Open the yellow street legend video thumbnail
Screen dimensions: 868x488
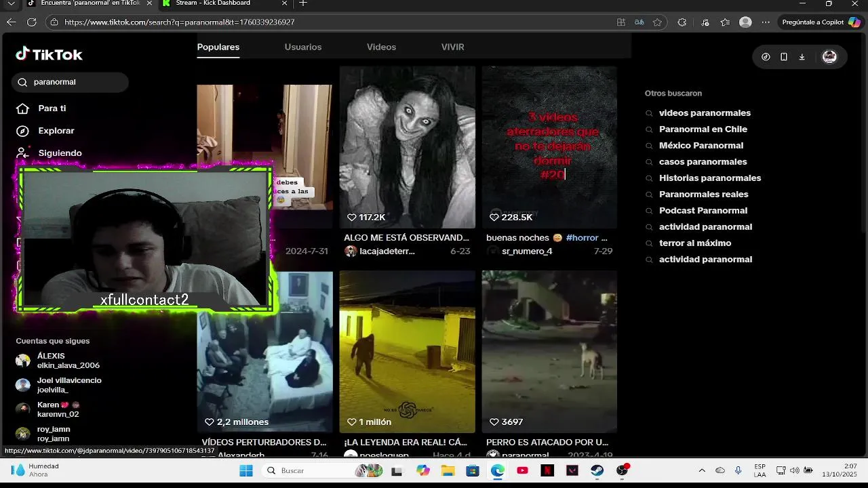[407, 352]
